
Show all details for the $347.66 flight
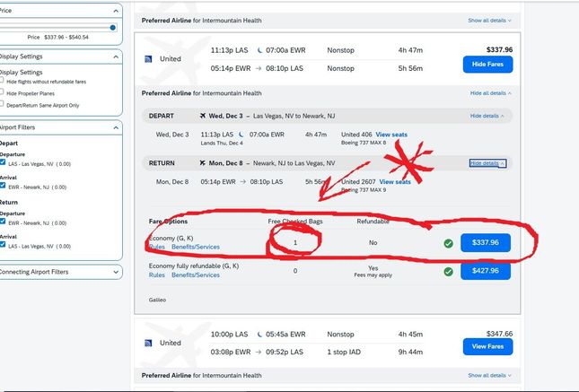pos(489,375)
